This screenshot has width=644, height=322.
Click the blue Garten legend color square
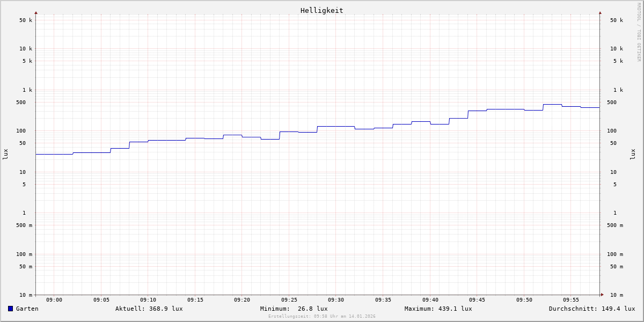click(10, 309)
